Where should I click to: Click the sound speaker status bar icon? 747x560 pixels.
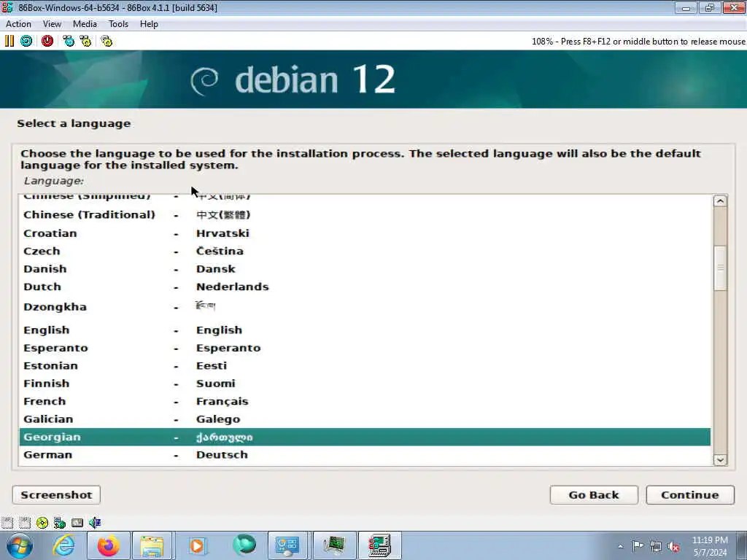click(x=95, y=523)
